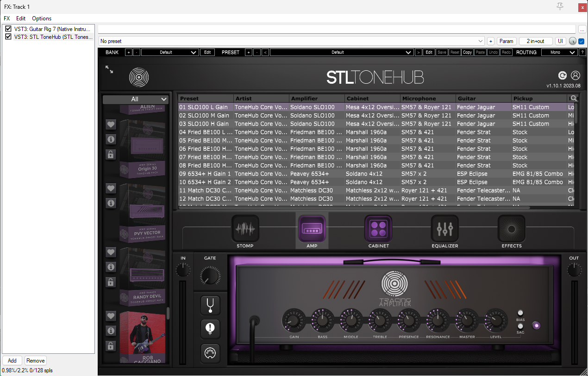Screen dimensions: 588x376
Task: Uncheck the STL ToneHub plugin checkbox
Action: tap(8, 37)
